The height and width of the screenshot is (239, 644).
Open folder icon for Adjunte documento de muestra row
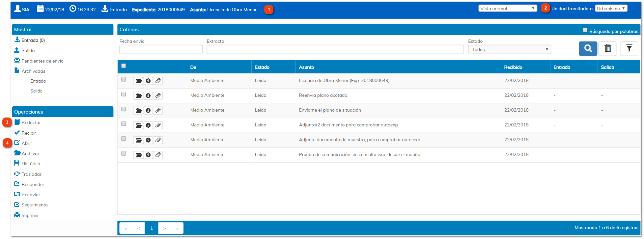[x=138, y=140]
